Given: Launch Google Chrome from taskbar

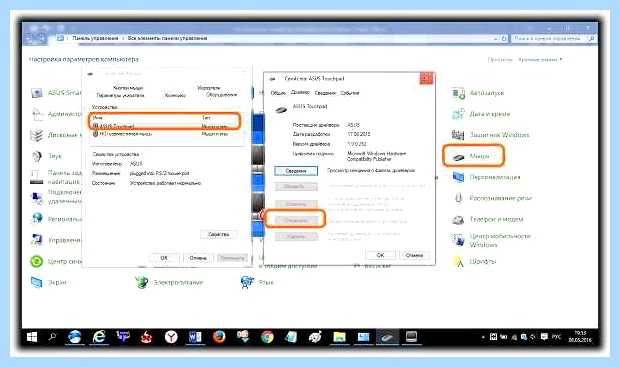Looking at the screenshot, I should [267, 337].
